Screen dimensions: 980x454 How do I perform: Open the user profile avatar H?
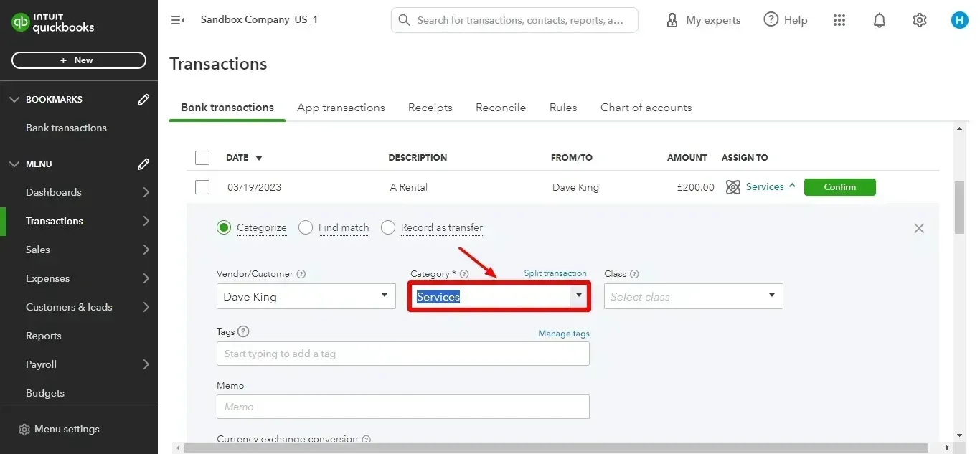[960, 20]
